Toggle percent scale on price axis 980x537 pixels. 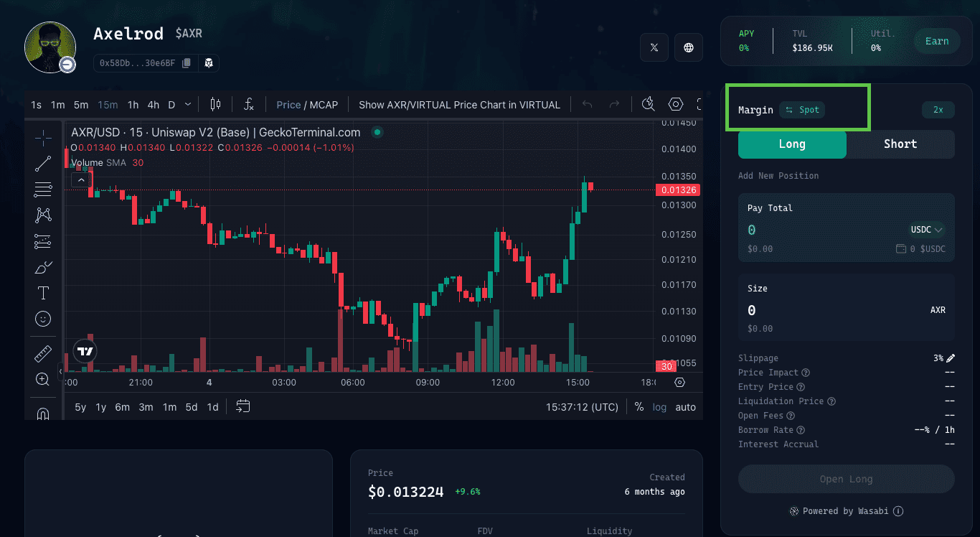pyautogui.click(x=639, y=407)
